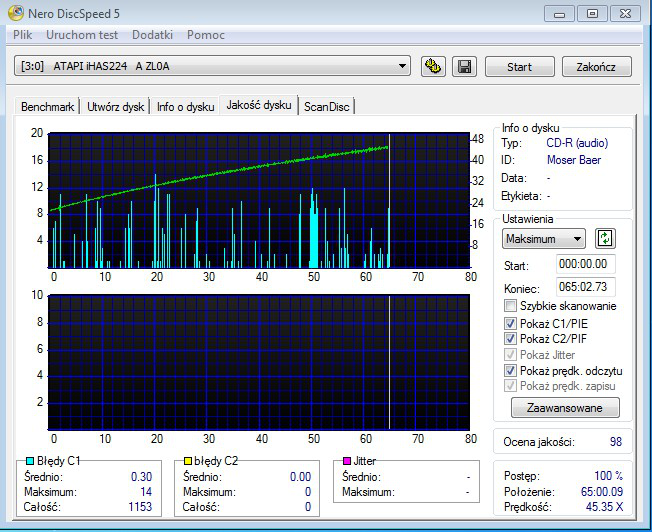
Task: Click the disabled Pokaż prędk. zapisu checkbox
Action: pos(510,386)
